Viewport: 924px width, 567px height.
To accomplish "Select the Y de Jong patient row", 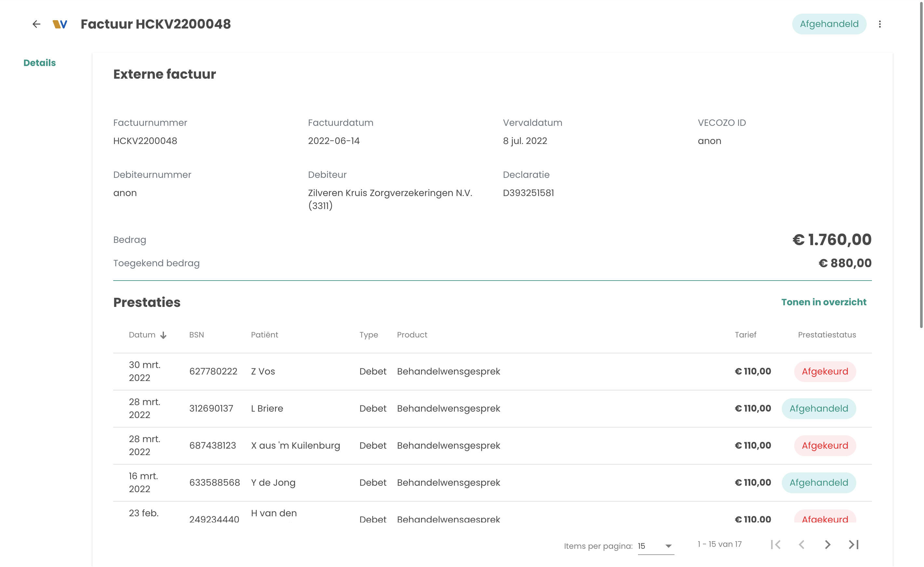I will (273, 482).
